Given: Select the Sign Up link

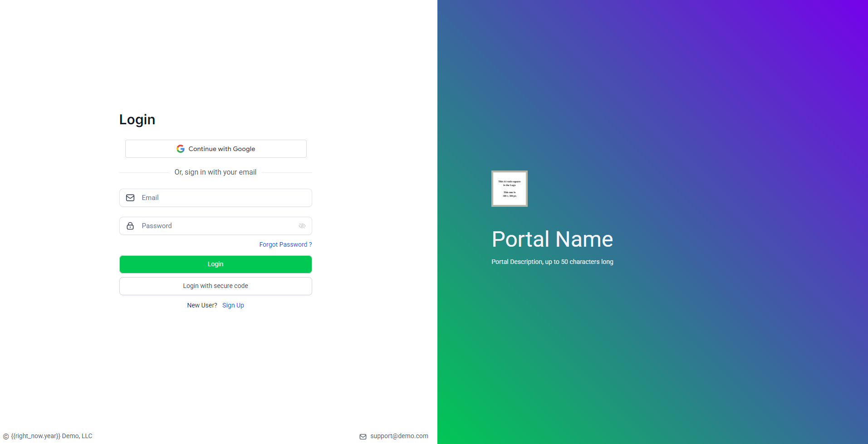Looking at the screenshot, I should 233,305.
